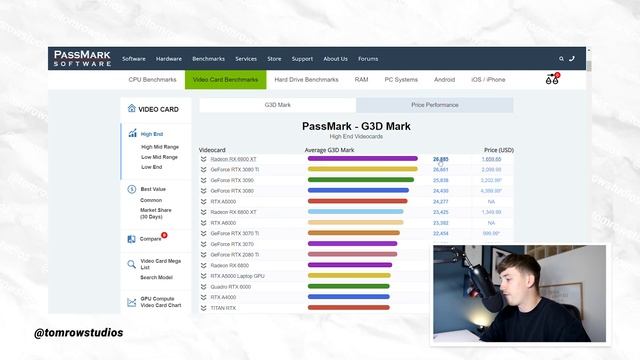Expand the GeForce RTX 3080 row
640x360 pixels.
(x=203, y=191)
